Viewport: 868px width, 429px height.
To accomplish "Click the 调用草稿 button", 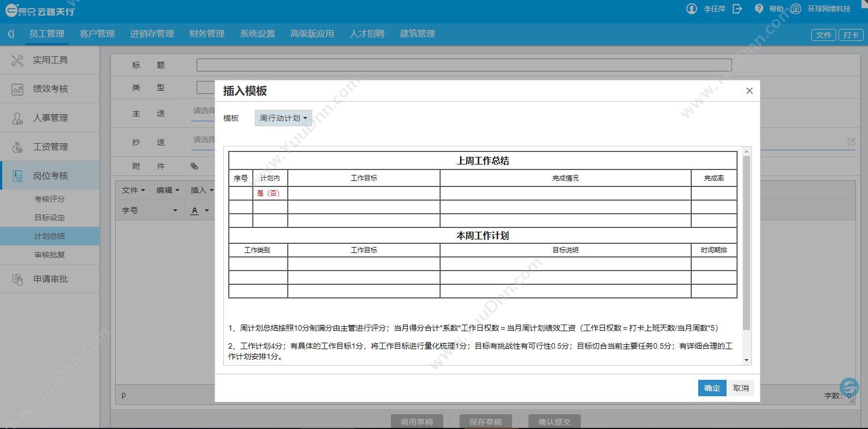I will (x=417, y=422).
